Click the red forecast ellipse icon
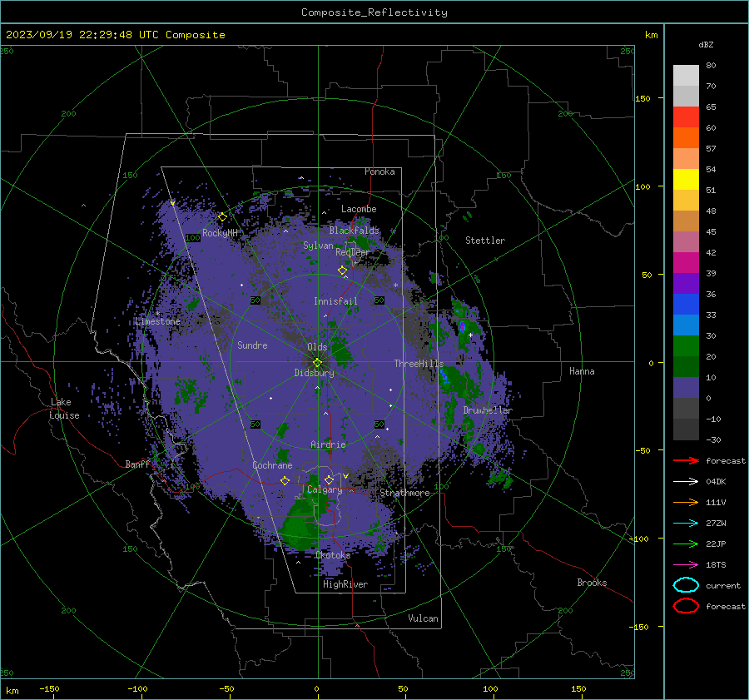Image resolution: width=749 pixels, height=700 pixels. [686, 606]
